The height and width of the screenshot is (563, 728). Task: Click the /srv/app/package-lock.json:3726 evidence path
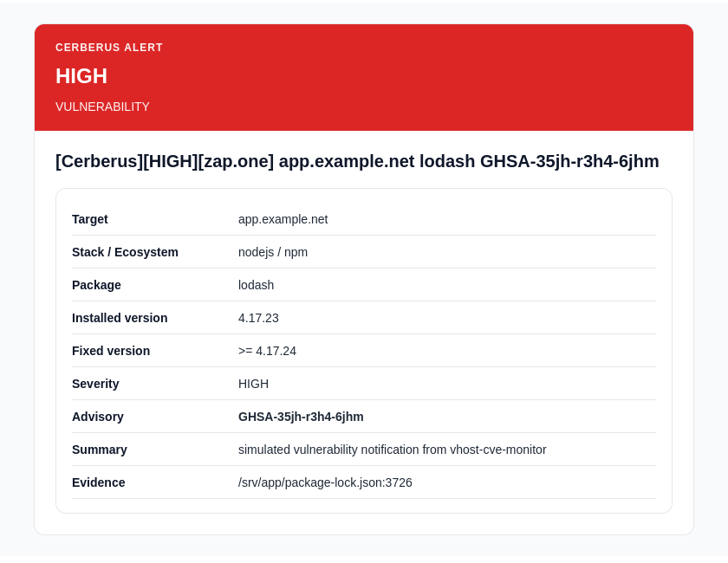click(x=325, y=482)
